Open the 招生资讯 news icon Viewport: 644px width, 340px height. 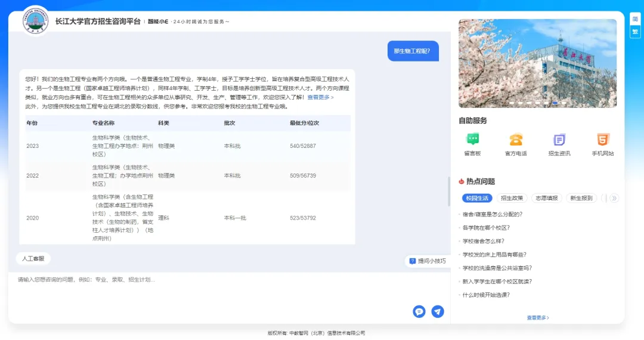[x=559, y=140]
